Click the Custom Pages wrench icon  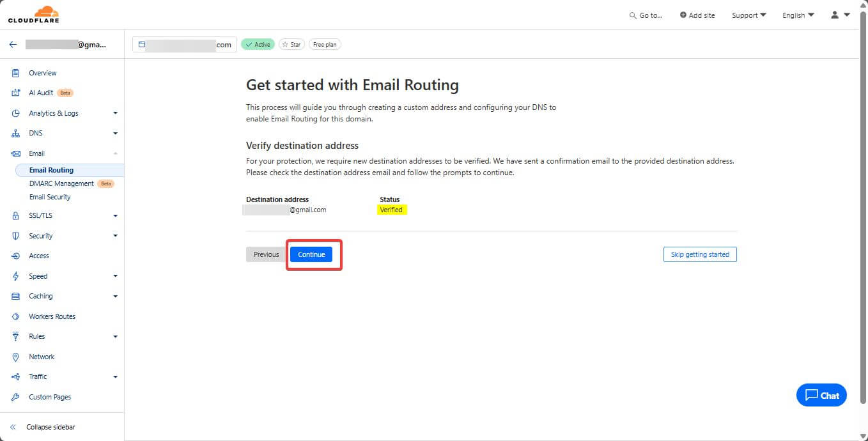click(x=16, y=397)
